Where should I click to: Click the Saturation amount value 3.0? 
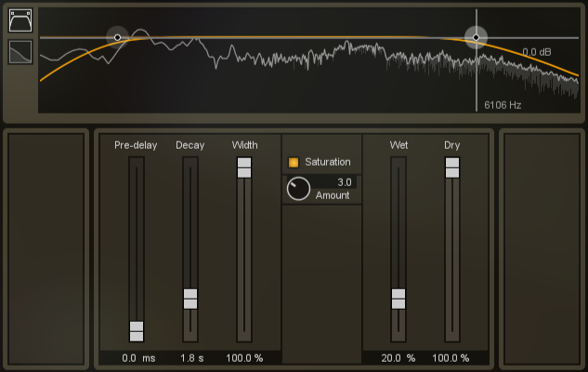coord(345,182)
